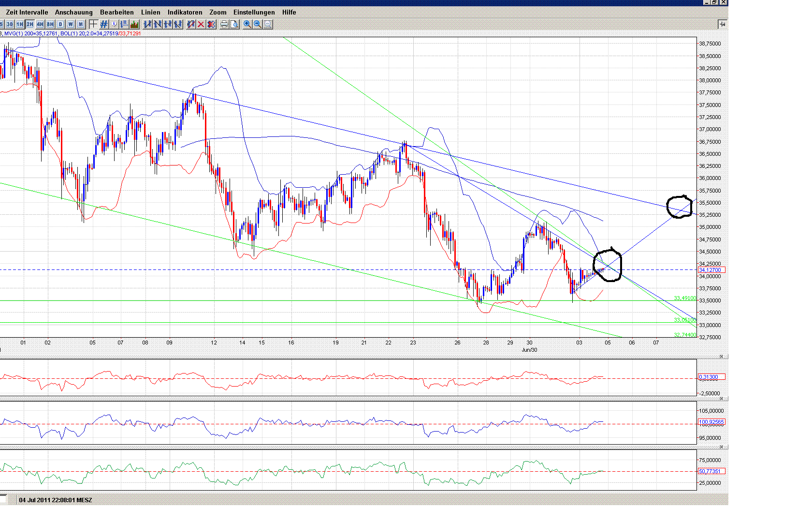
Task: Click the red-green volume bars icon
Action: (134, 24)
